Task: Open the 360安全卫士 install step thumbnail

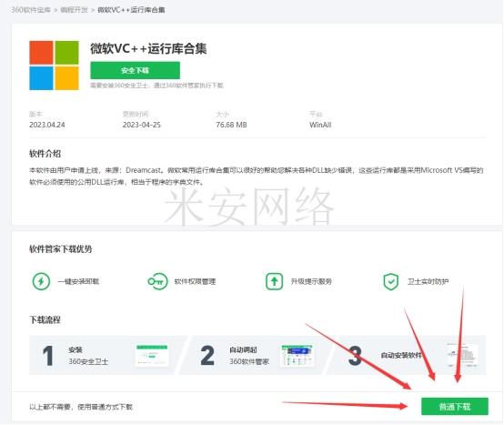Action: coord(152,356)
